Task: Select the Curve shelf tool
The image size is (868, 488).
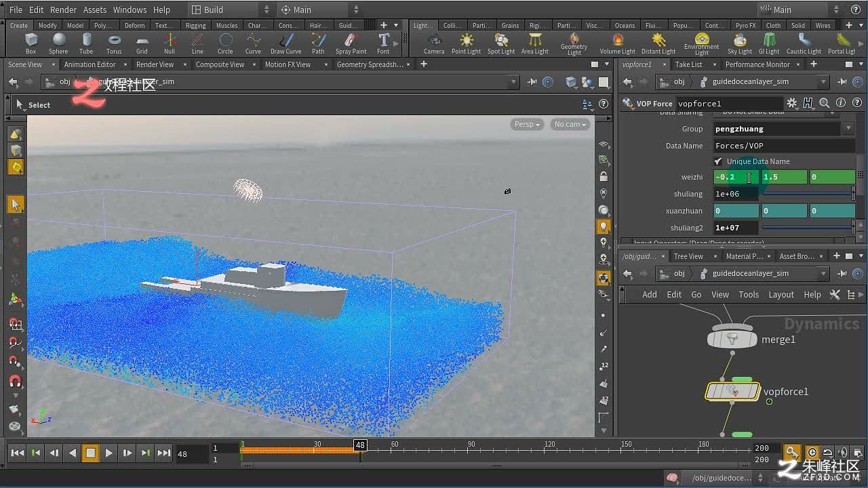Action: [253, 43]
